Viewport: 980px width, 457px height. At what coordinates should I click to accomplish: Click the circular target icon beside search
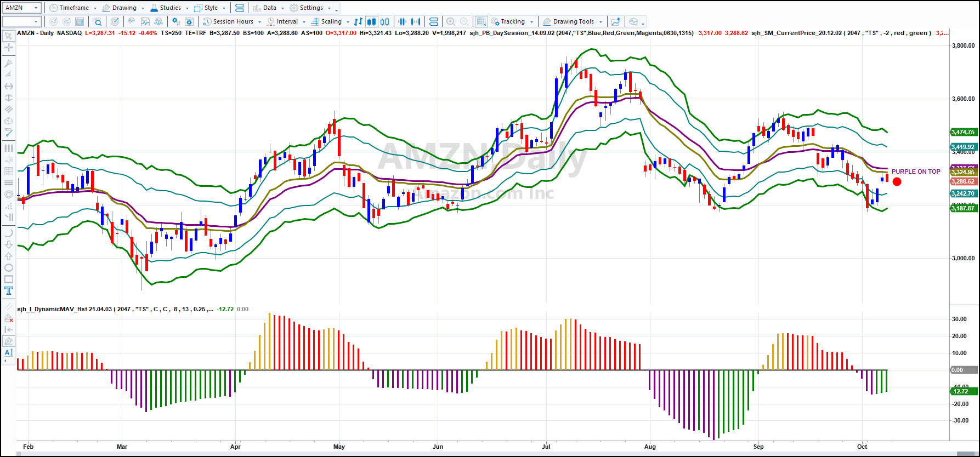tap(115, 21)
